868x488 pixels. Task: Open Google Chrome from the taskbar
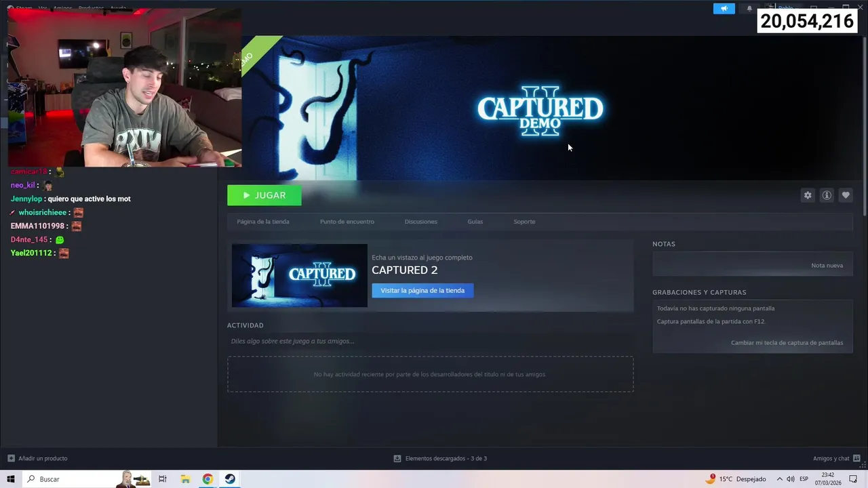[208, 479]
